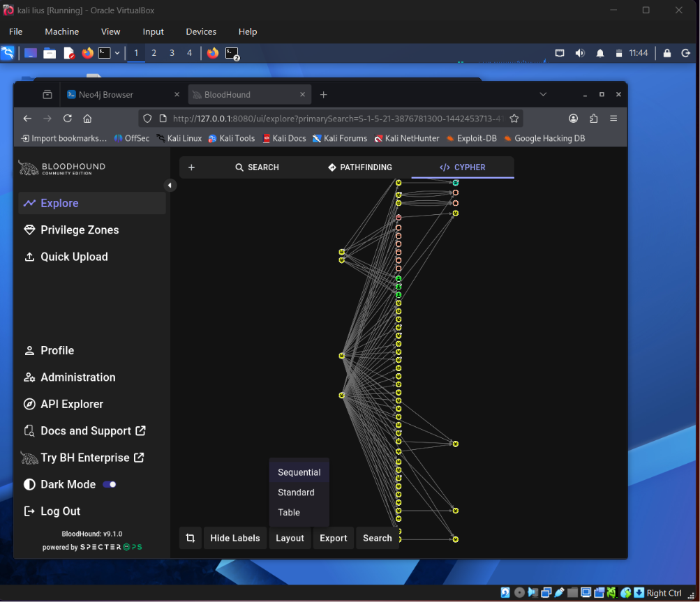This screenshot has height=602, width=700.
Task: Collapse the sidebar with arrow button
Action: pyautogui.click(x=170, y=185)
